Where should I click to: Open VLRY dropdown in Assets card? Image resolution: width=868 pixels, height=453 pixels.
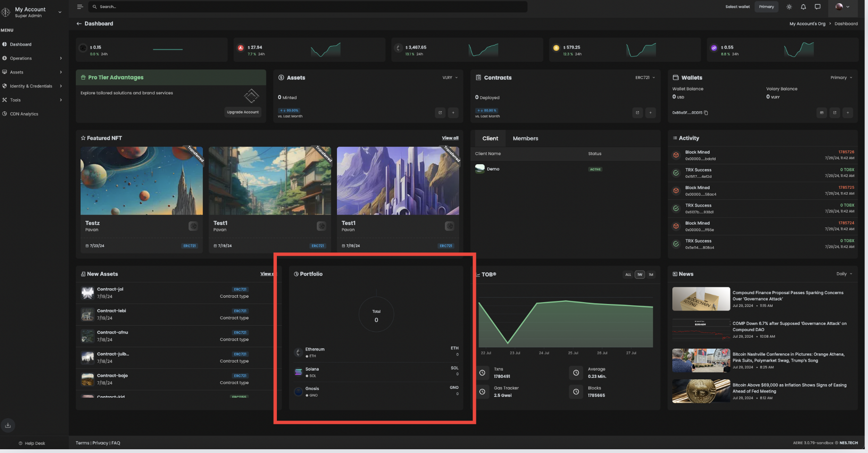(x=450, y=77)
